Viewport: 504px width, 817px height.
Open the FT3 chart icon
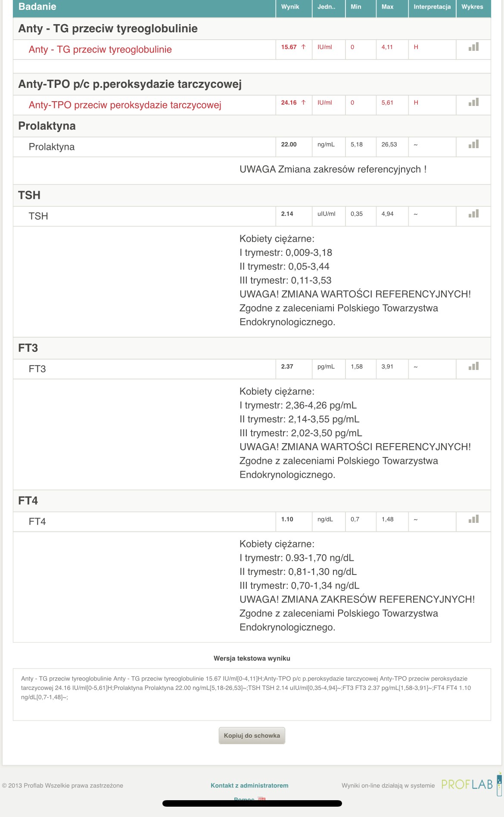pos(473,367)
